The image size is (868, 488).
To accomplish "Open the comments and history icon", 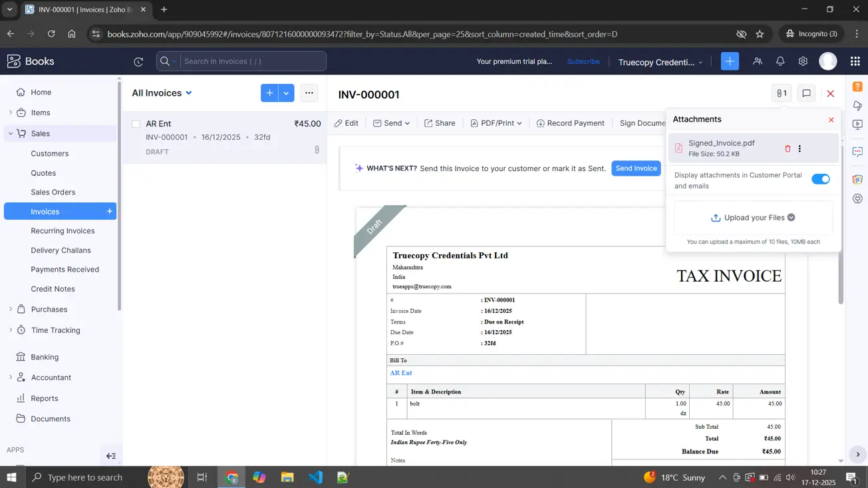I will (806, 94).
